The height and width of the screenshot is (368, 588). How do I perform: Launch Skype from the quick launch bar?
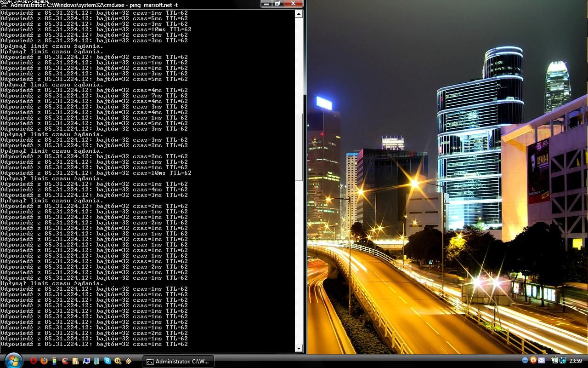(107, 361)
